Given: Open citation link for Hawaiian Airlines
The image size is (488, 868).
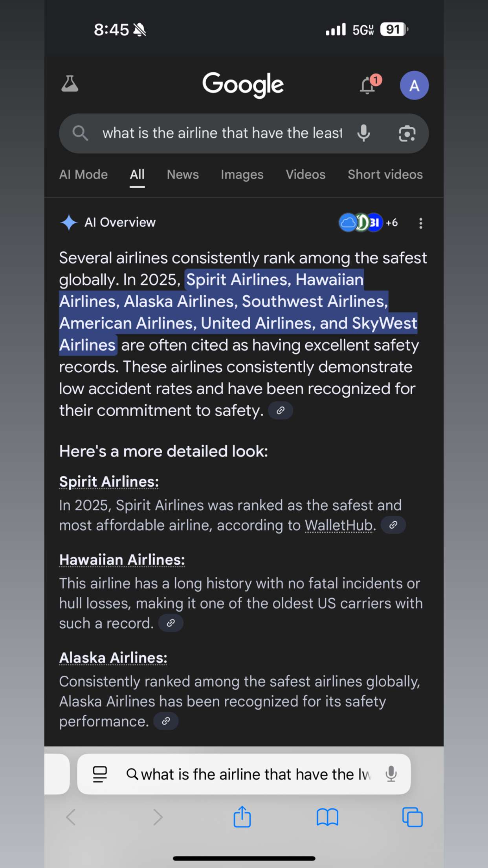Looking at the screenshot, I should [171, 623].
